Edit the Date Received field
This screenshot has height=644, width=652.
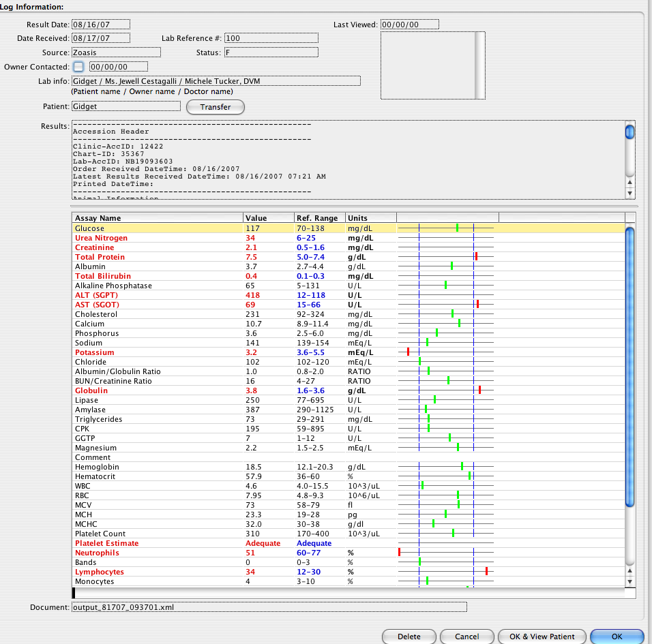pos(101,38)
